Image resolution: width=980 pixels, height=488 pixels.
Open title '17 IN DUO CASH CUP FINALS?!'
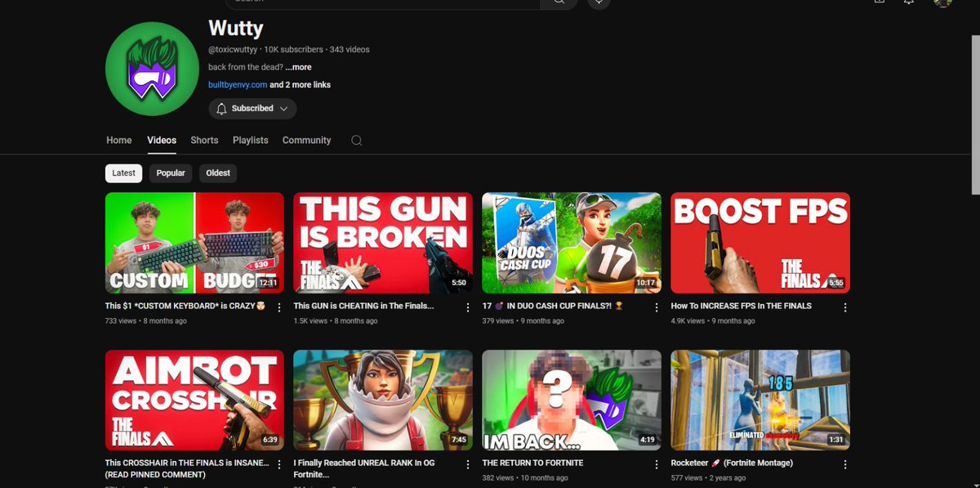553,307
